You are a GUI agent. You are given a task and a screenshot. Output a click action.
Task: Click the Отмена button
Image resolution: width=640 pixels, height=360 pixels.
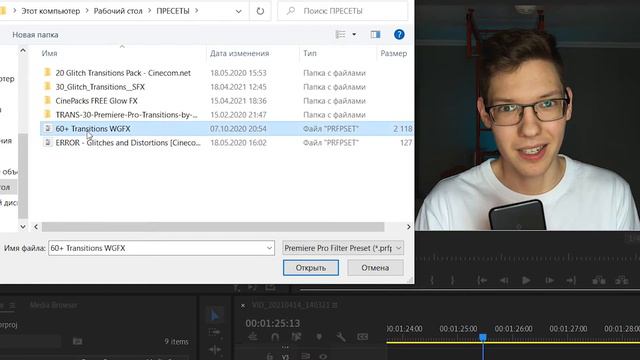pyautogui.click(x=375, y=268)
